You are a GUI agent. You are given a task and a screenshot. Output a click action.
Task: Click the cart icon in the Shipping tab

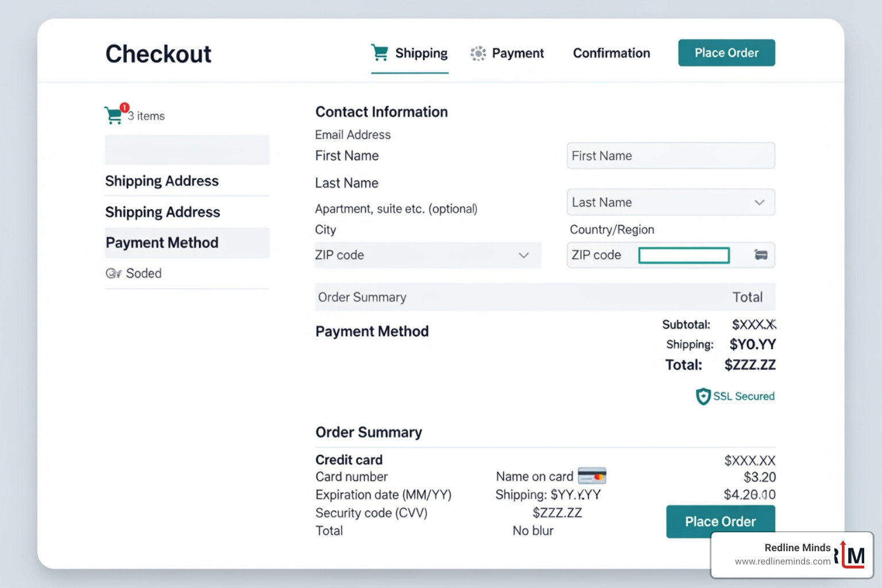380,52
